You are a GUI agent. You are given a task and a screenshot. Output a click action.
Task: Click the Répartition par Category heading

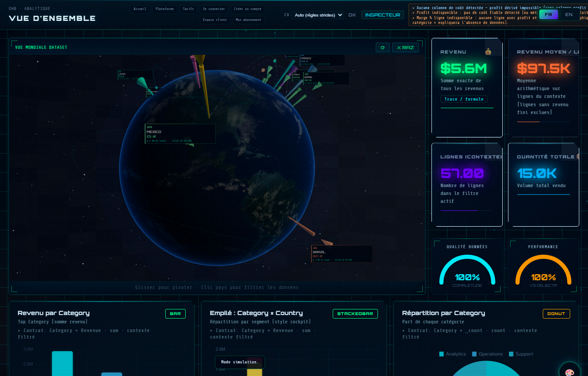coord(443,313)
